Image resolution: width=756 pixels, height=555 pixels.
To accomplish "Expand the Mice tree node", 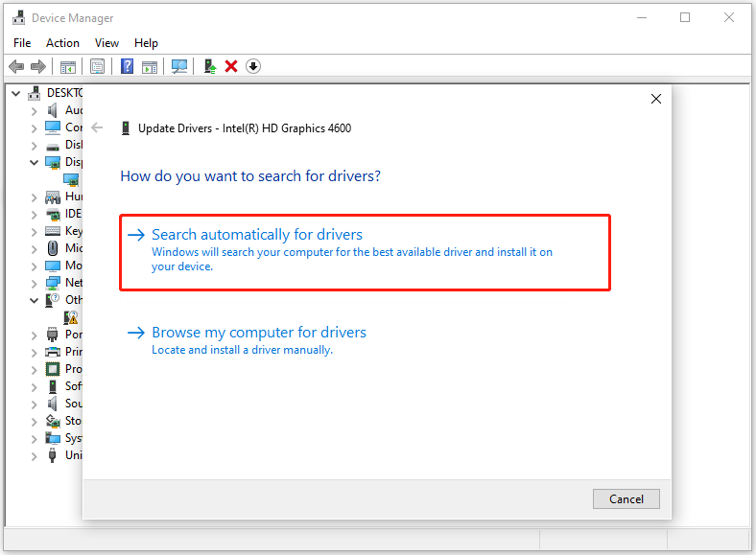I will [34, 249].
